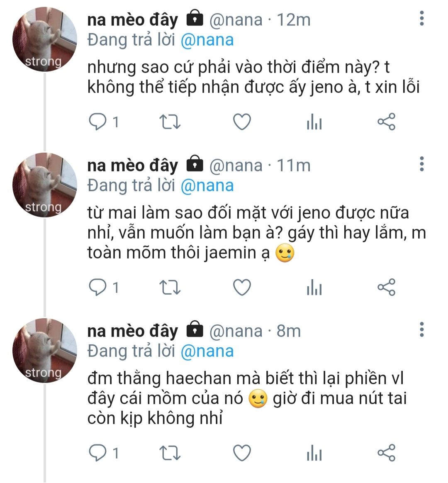Like the tweet posted 8m ago

click(242, 453)
